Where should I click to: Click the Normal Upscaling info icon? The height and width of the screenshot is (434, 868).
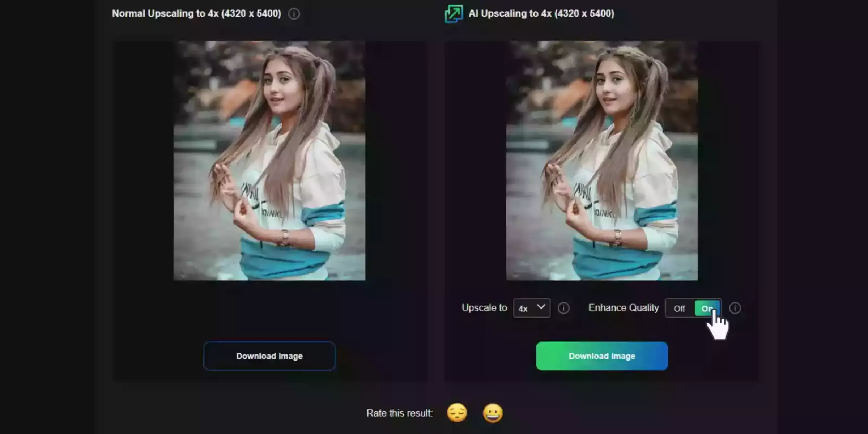293,13
